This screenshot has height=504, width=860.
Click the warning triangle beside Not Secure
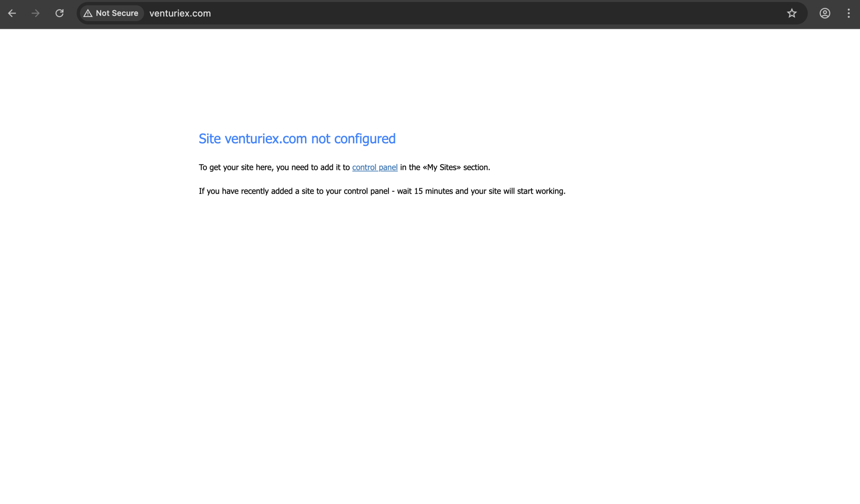tap(88, 13)
